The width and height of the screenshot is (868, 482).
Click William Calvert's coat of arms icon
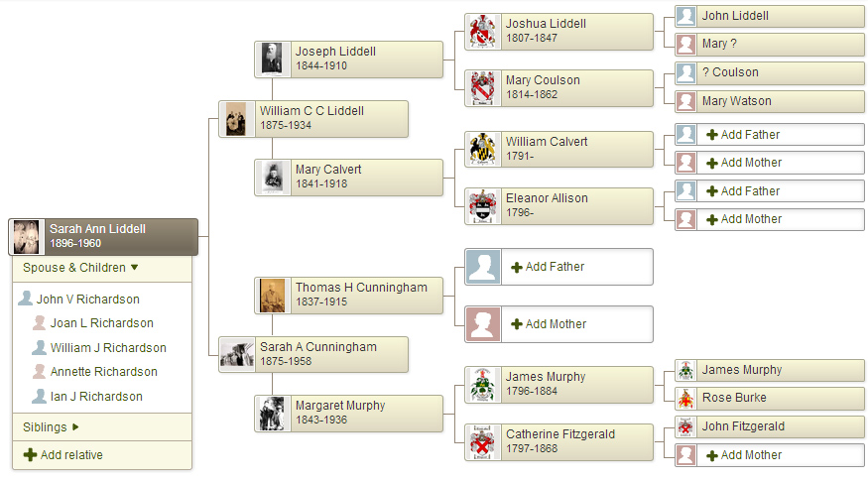tap(483, 149)
